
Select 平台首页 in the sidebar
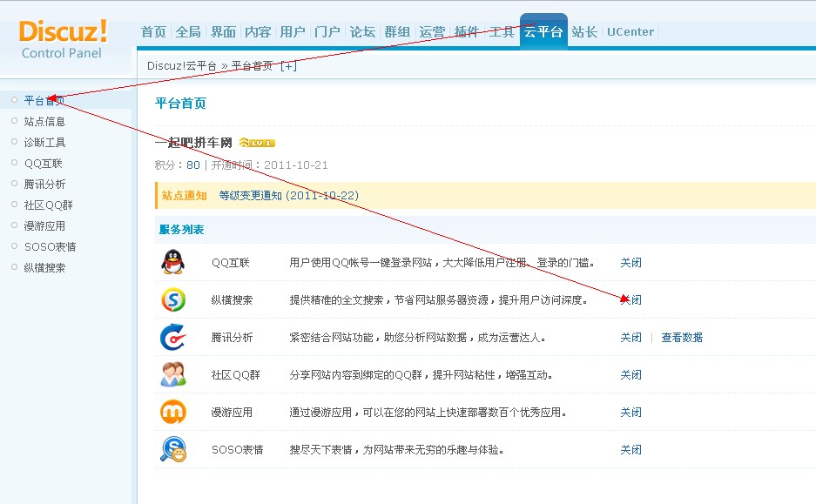[44, 100]
